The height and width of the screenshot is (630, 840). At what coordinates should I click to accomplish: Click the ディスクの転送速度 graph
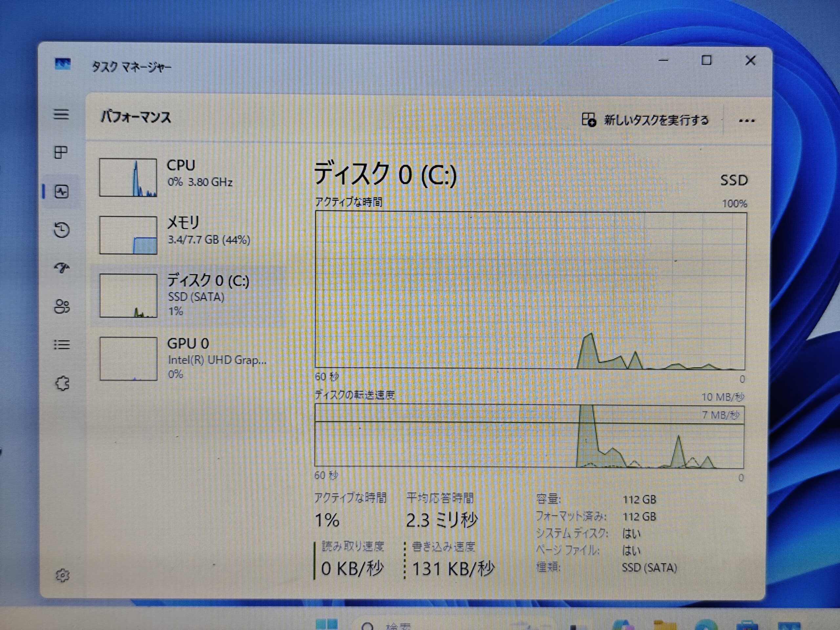click(529, 436)
